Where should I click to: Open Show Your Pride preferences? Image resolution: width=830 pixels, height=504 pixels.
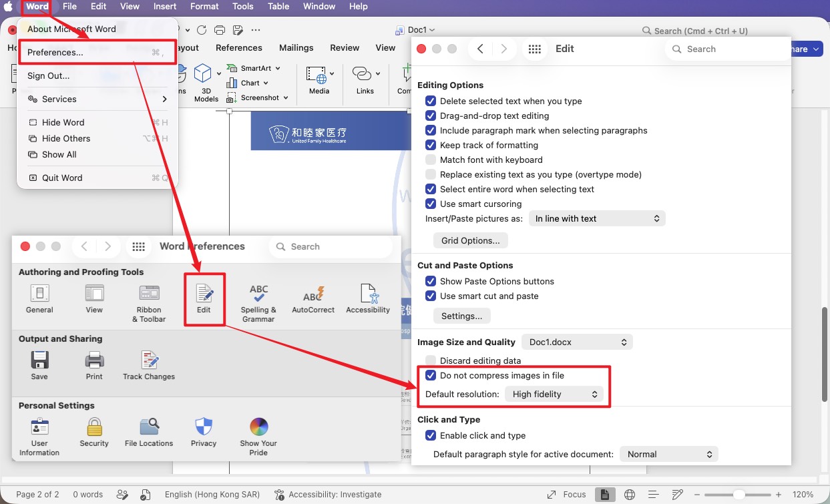[258, 427]
